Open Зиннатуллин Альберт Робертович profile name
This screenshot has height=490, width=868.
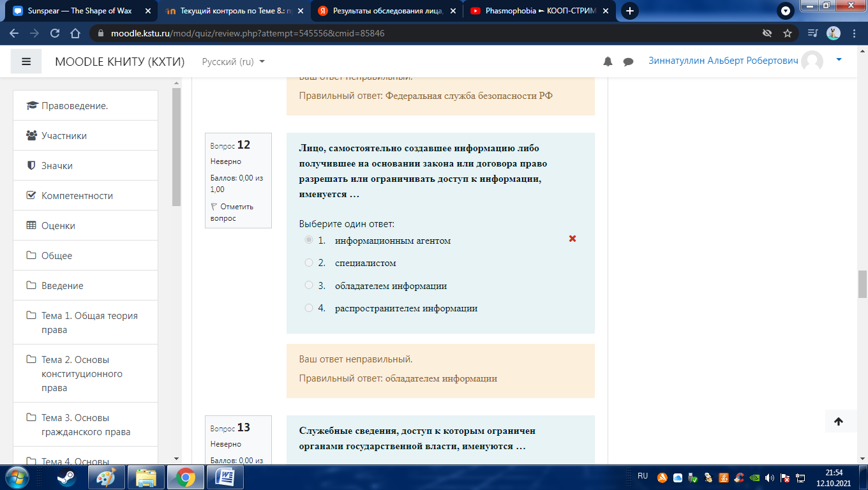click(723, 61)
